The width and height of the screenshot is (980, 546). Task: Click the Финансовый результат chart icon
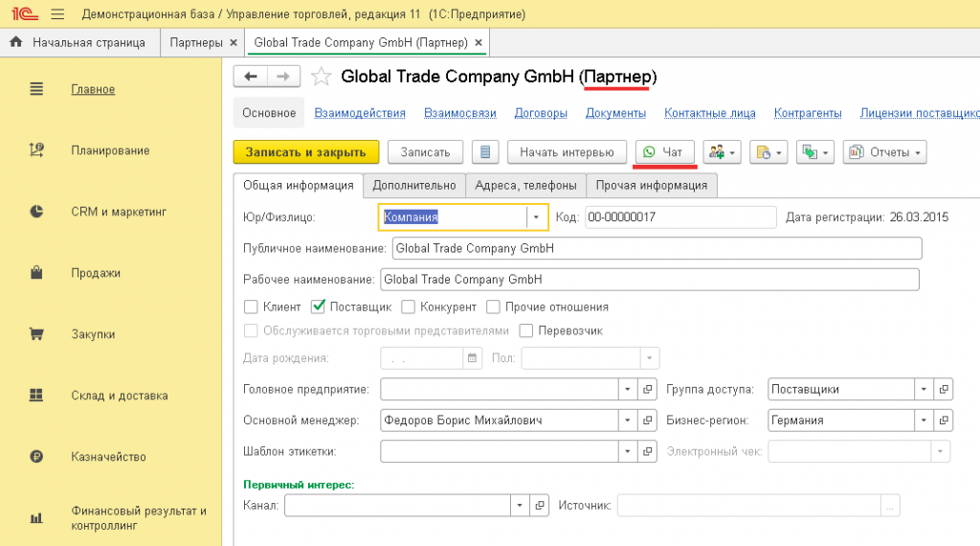point(36,518)
